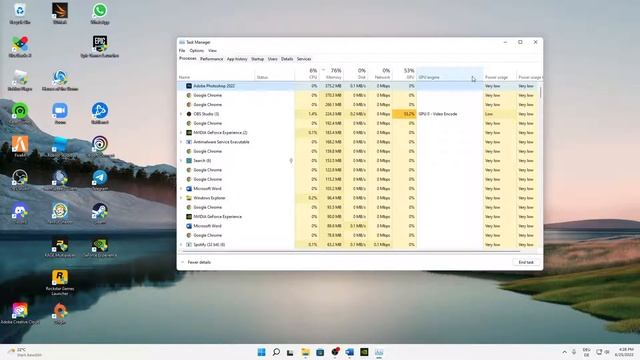
Task: Sort by the Status column header
Action: pos(275,74)
